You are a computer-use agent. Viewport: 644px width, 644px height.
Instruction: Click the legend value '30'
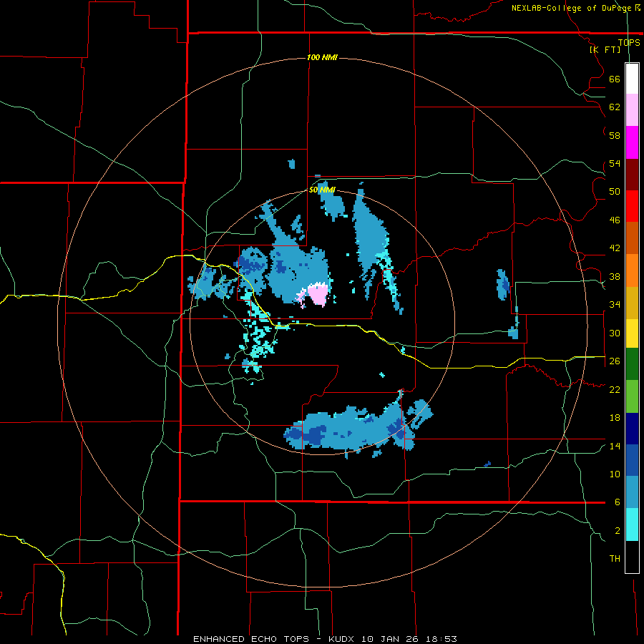point(615,333)
